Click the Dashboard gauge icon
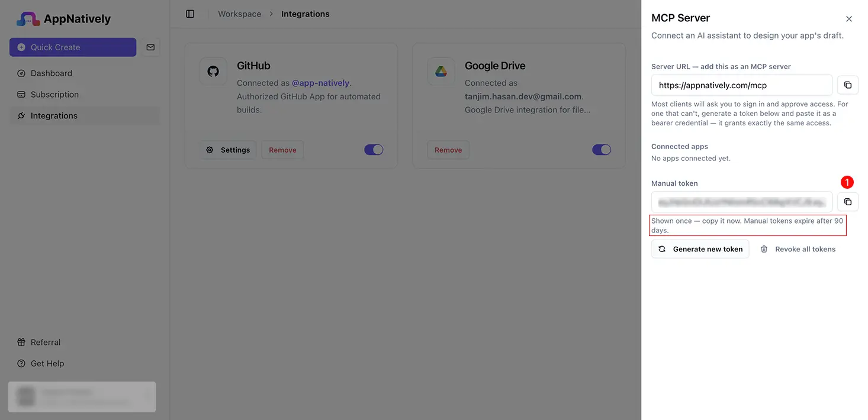The height and width of the screenshot is (420, 868). (21, 73)
